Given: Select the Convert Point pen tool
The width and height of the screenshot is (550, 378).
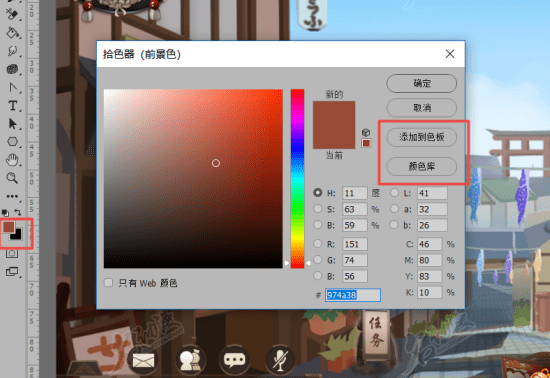Looking at the screenshot, I should (x=12, y=87).
